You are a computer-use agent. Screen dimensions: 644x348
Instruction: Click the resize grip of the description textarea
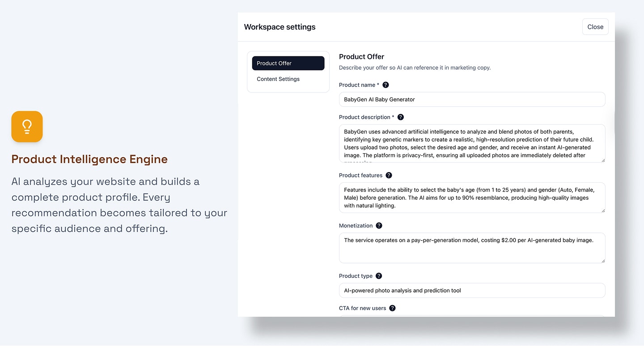tap(603, 161)
